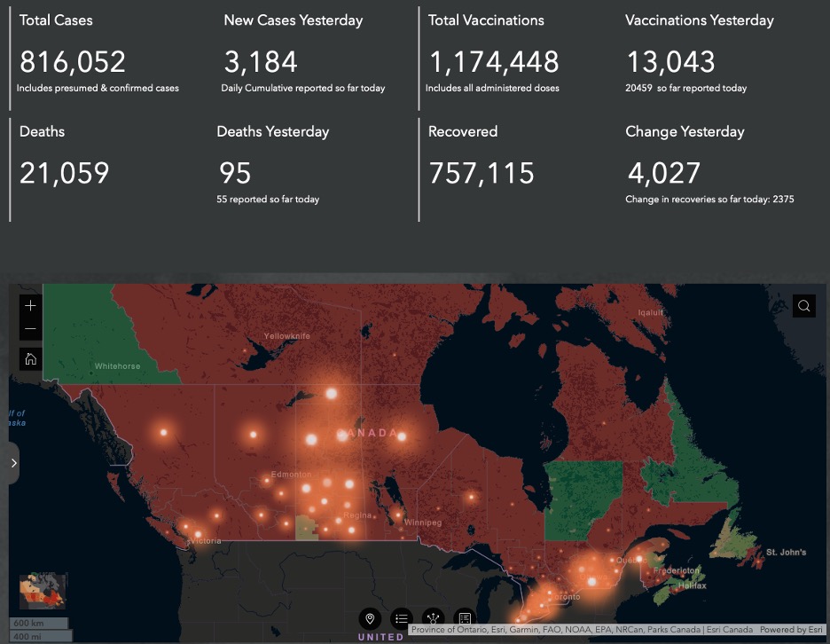
Task: Click the share icon below the map
Action: pos(433,618)
